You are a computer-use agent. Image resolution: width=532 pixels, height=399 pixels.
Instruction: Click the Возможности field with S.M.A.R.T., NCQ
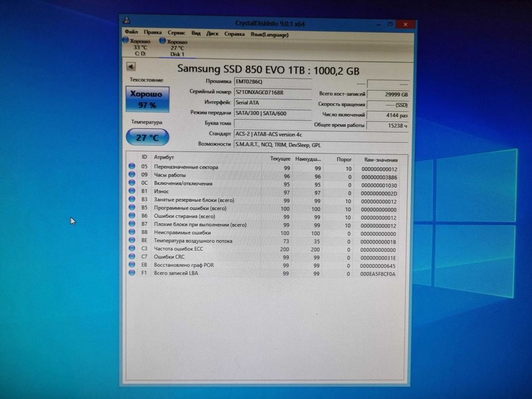(321, 145)
